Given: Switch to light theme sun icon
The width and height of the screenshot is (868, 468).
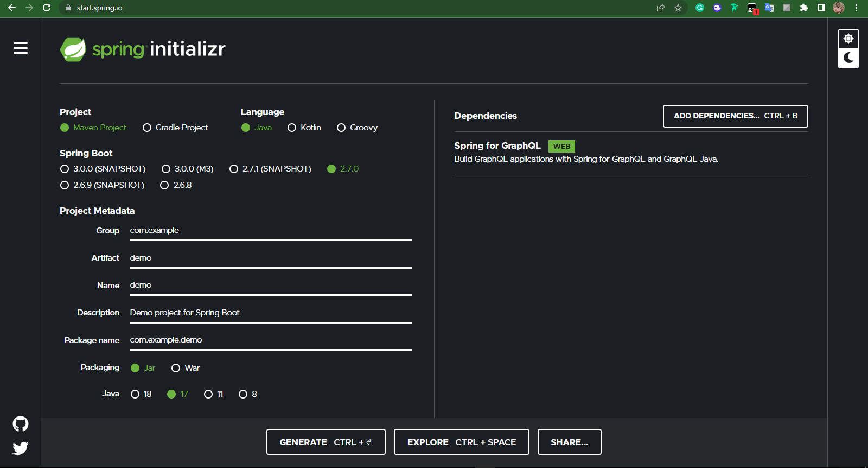Looking at the screenshot, I should (x=848, y=39).
